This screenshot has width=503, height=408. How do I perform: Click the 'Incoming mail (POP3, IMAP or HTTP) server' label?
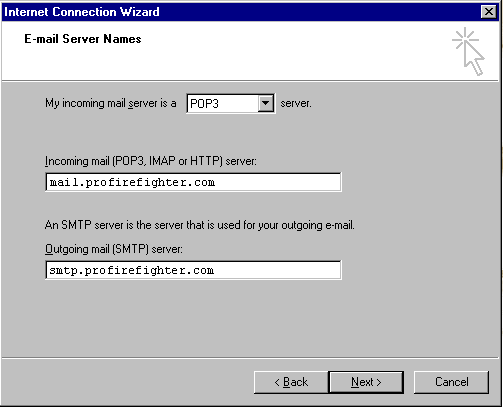pos(151,161)
